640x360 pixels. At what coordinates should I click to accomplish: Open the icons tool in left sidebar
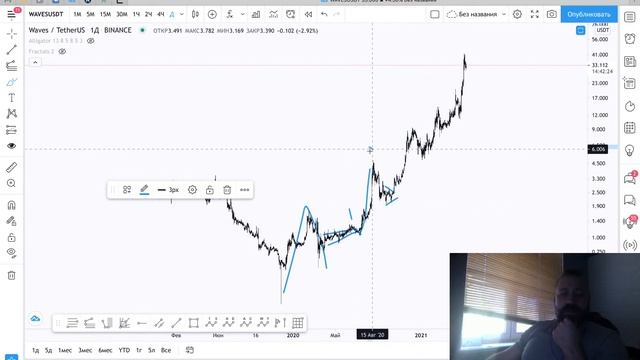pos(11,146)
